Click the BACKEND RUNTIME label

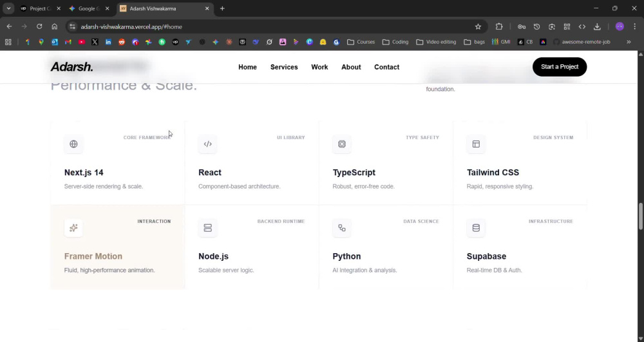pyautogui.click(x=281, y=222)
